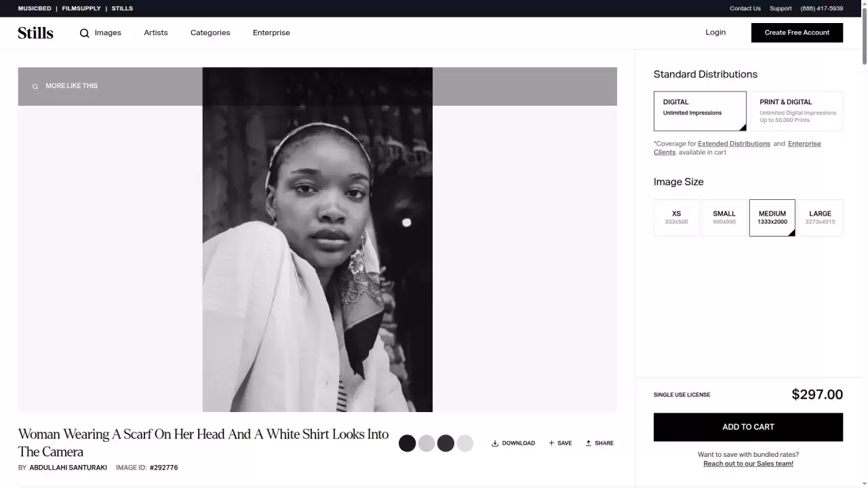Viewport: 868px width, 488px height.
Task: Choose Large 3273x4910 image size
Action: pyautogui.click(x=820, y=218)
